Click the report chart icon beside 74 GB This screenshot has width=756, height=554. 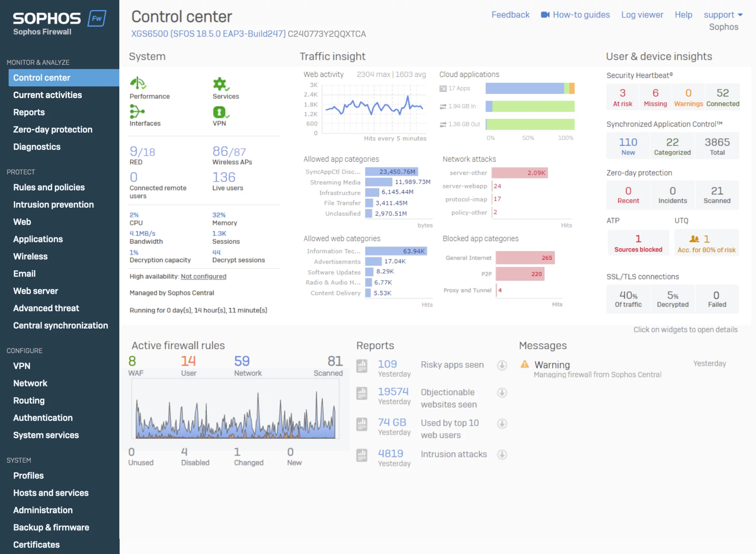(x=362, y=424)
